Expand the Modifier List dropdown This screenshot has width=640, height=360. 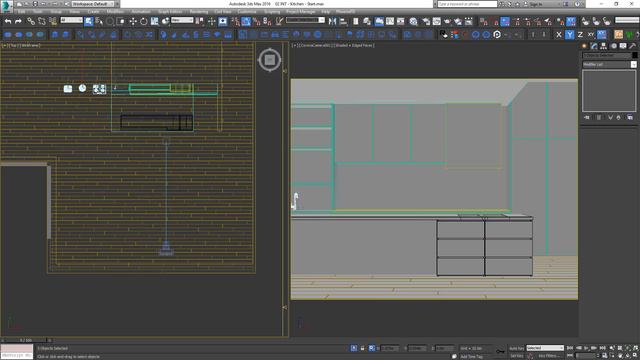tap(609, 64)
